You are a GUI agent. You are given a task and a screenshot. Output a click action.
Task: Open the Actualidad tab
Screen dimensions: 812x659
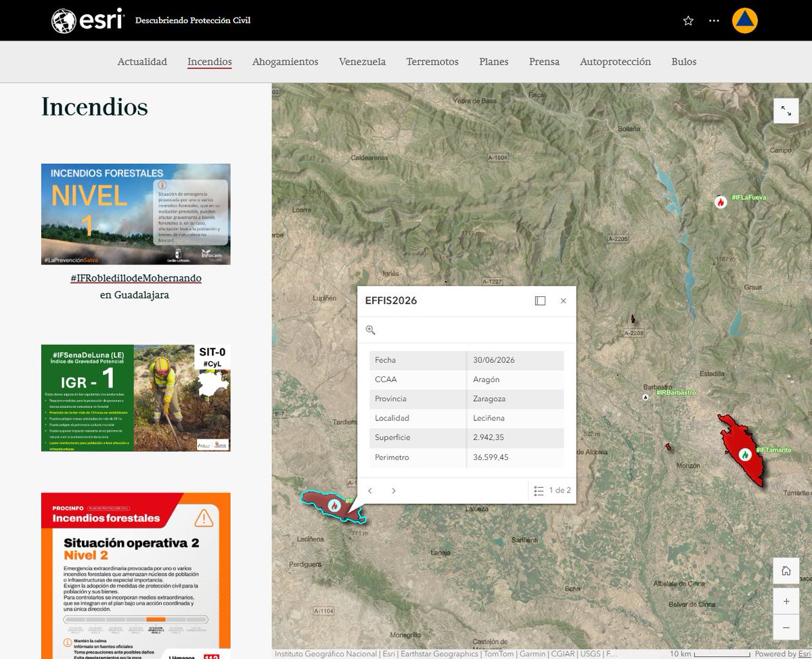coord(142,62)
